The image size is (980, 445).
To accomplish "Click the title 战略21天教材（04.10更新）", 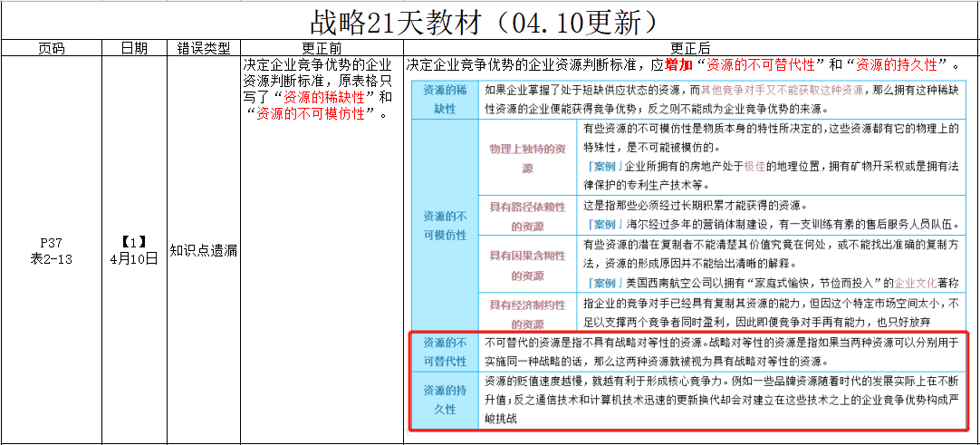I will [482, 20].
